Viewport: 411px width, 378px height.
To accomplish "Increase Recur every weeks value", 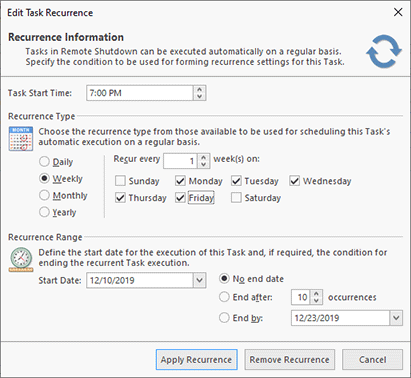I will [203, 157].
